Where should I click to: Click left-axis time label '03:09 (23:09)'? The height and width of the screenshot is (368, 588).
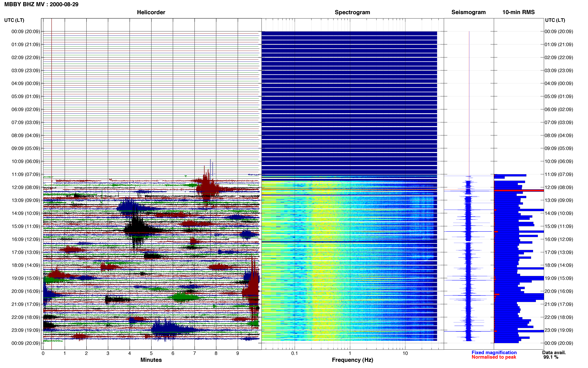(x=26, y=71)
